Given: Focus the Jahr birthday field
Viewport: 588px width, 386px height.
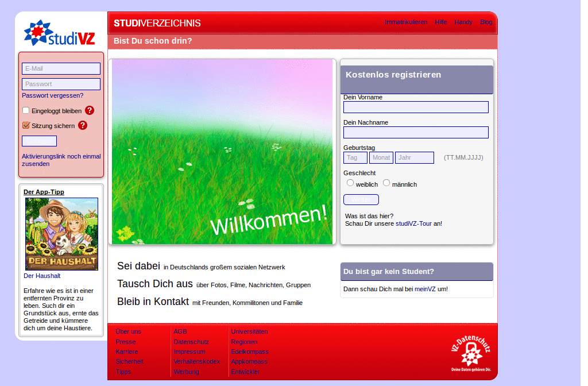Looking at the screenshot, I should point(415,157).
